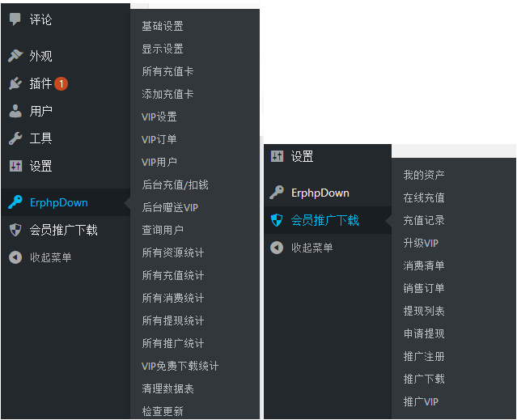The image size is (517, 420).
Task: Click the Tools wrench icon
Action: click(x=15, y=138)
